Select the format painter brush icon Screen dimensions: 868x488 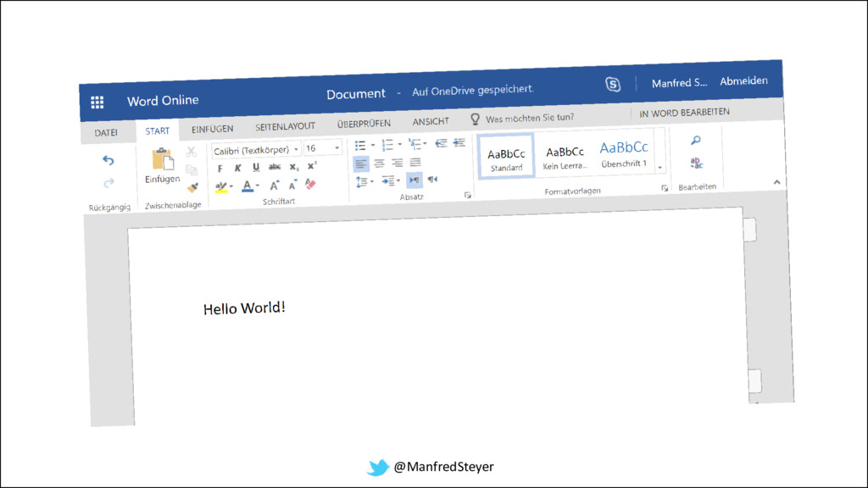192,187
